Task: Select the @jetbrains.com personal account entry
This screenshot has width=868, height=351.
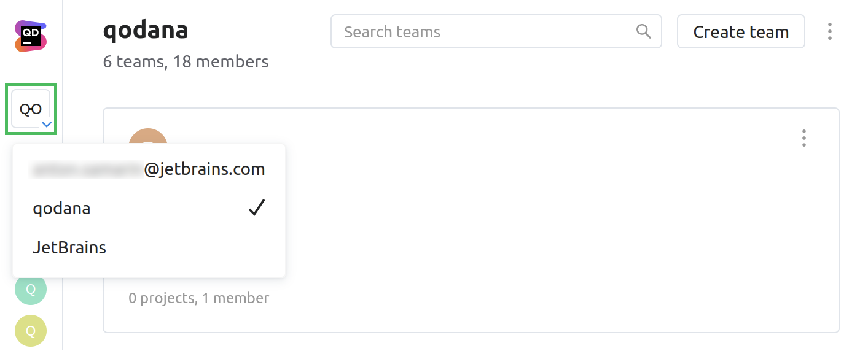Action: [149, 169]
